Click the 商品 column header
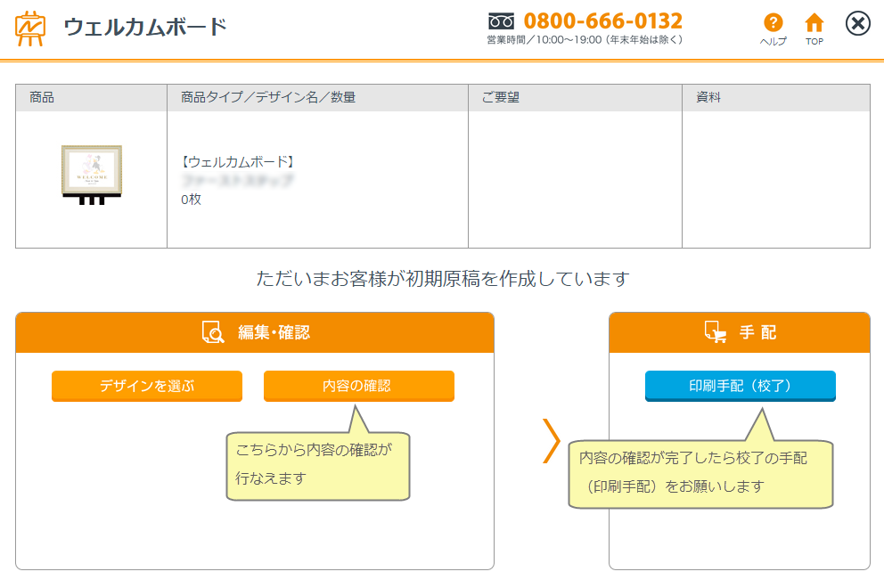The image size is (884, 588). [42, 97]
